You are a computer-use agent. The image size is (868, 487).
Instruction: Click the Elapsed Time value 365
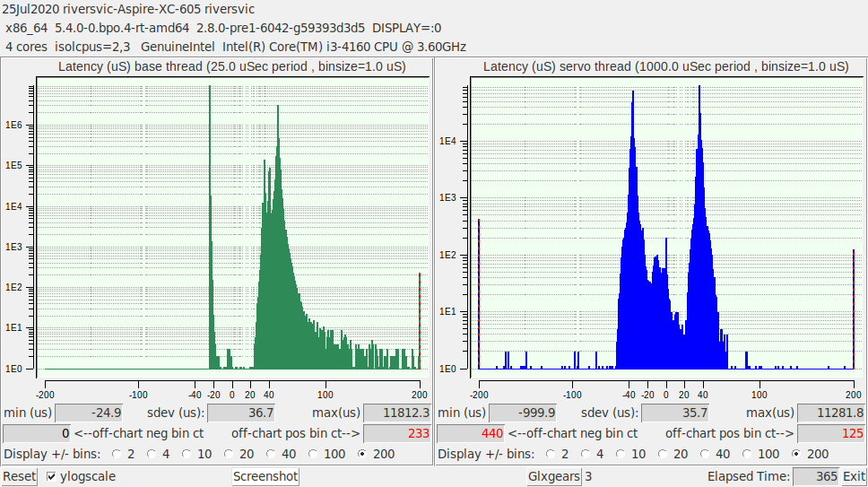[816, 476]
